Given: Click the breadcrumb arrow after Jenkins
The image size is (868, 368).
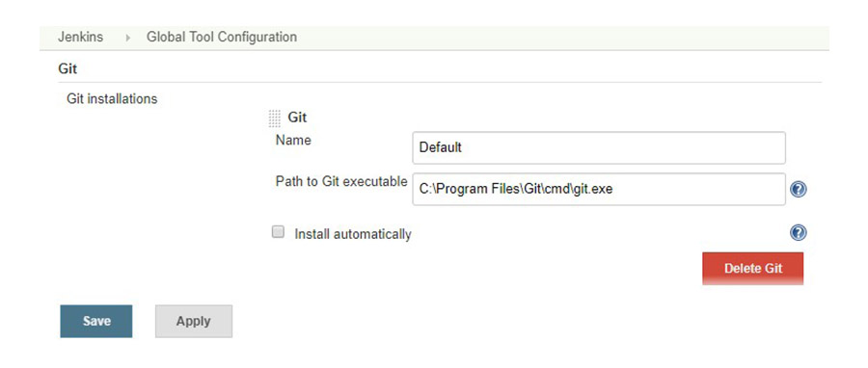Looking at the screenshot, I should [128, 38].
